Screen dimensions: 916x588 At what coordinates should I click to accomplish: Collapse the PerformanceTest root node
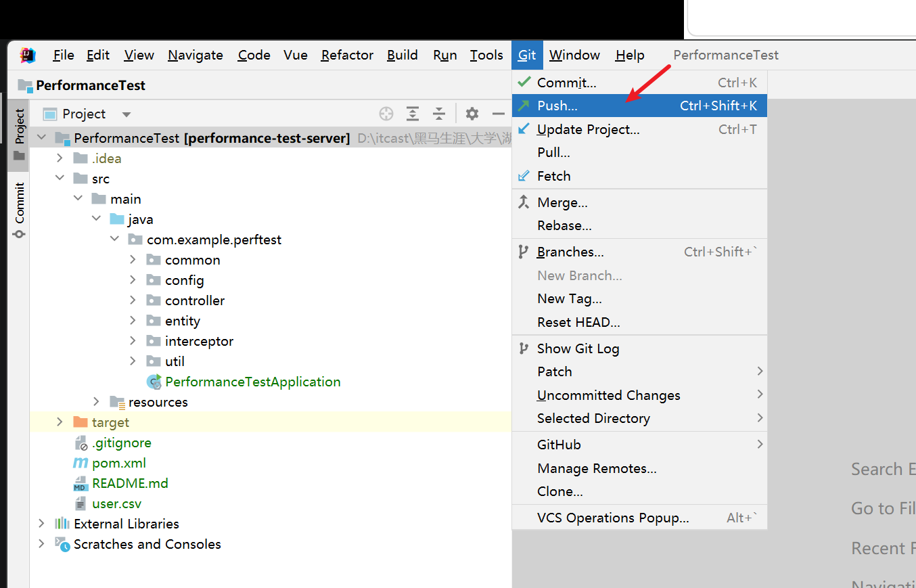pyautogui.click(x=42, y=138)
